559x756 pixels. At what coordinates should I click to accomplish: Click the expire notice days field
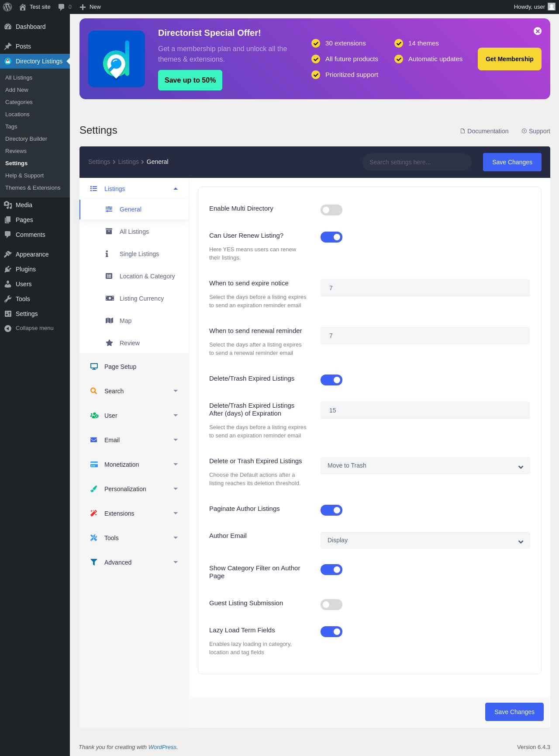pyautogui.click(x=425, y=288)
